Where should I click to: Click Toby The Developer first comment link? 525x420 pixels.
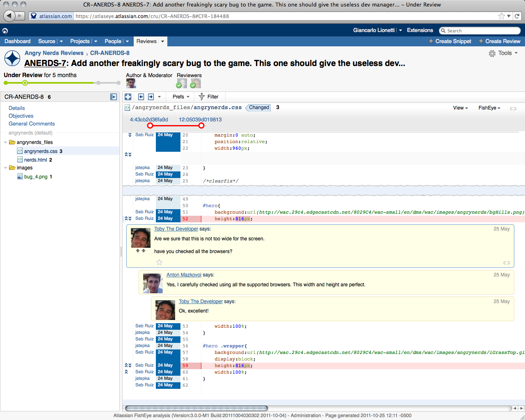point(176,229)
